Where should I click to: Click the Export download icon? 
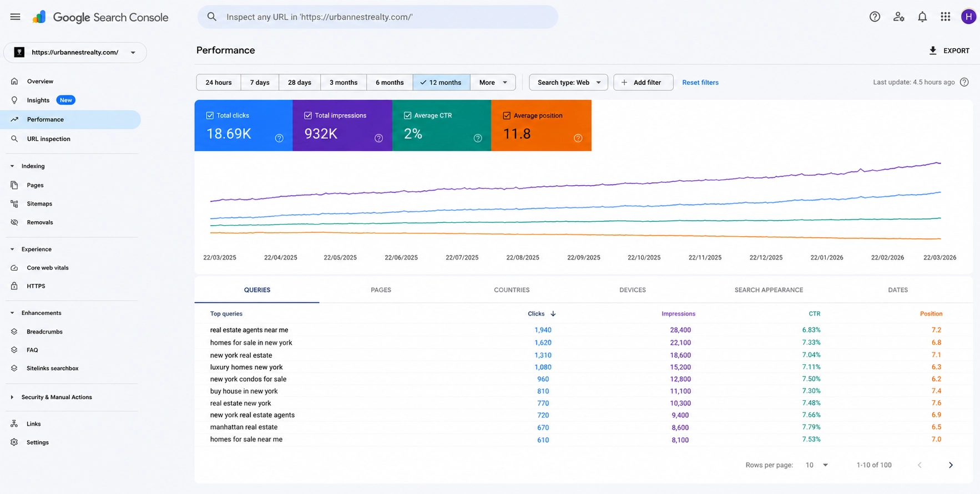point(933,50)
